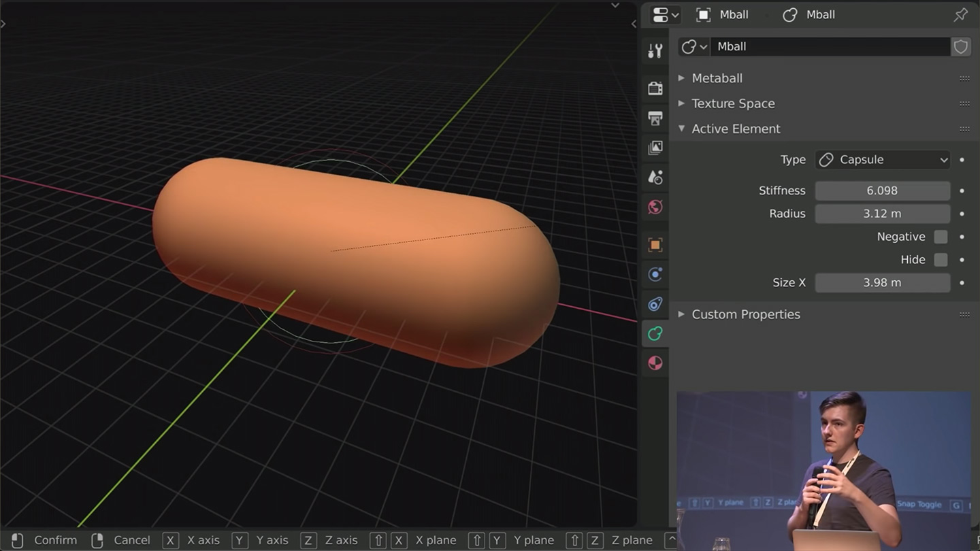Screen dimensions: 980x551
Task: Open the View Layer properties tab
Action: (655, 148)
